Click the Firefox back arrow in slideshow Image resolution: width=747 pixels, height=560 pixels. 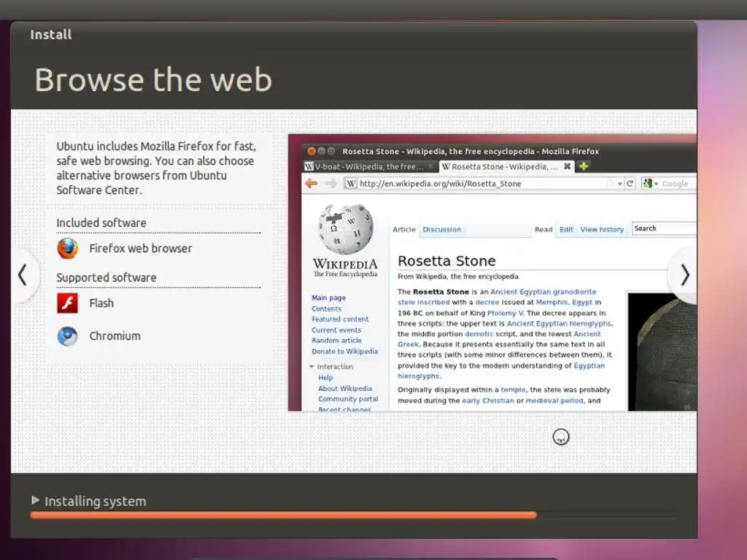[x=311, y=183]
